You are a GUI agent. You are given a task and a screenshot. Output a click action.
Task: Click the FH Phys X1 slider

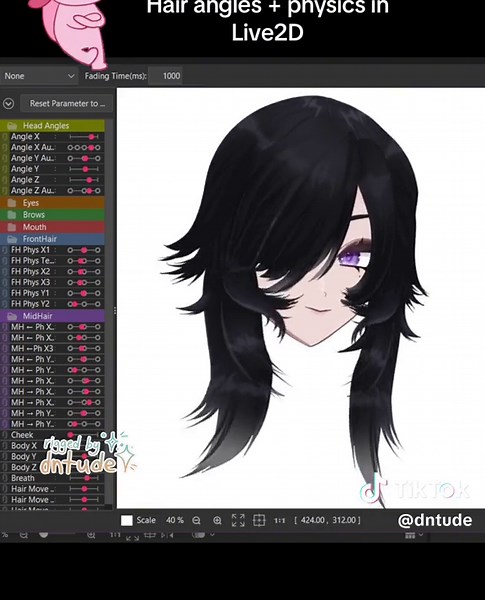pos(84,250)
